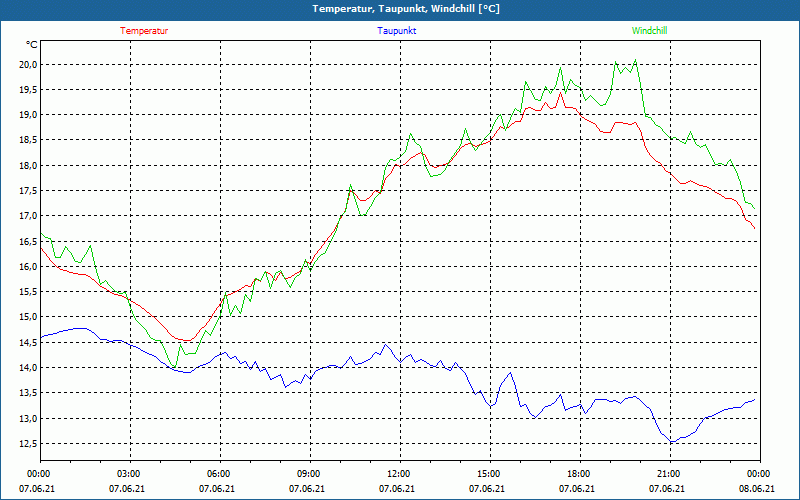Click the 12:00 time label

coord(398,474)
